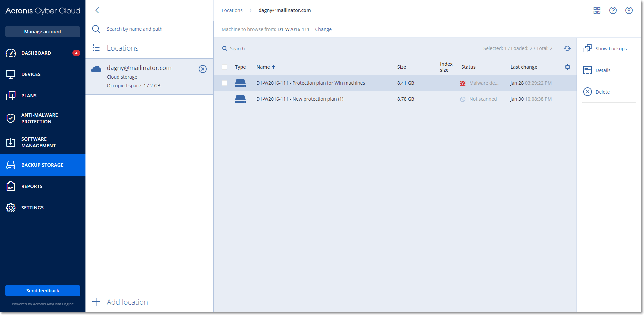Viewport: 644px width, 315px height.
Task: Go to Plans in sidebar
Action: coord(43,96)
